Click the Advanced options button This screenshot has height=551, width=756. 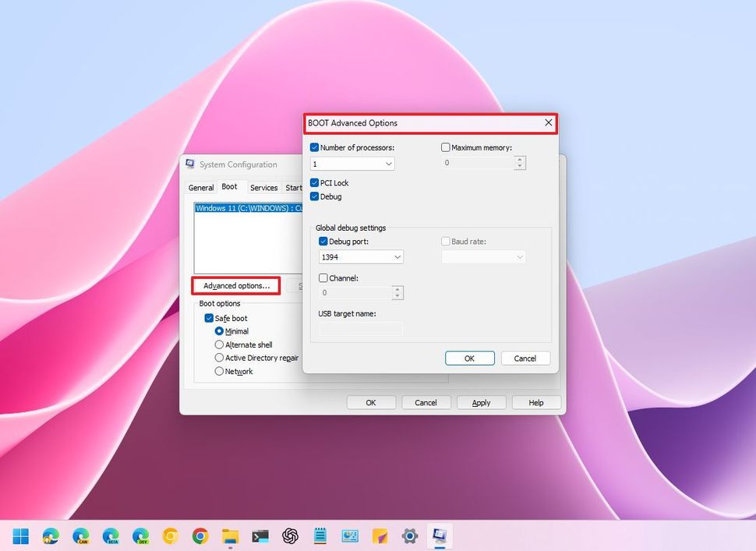tap(235, 285)
